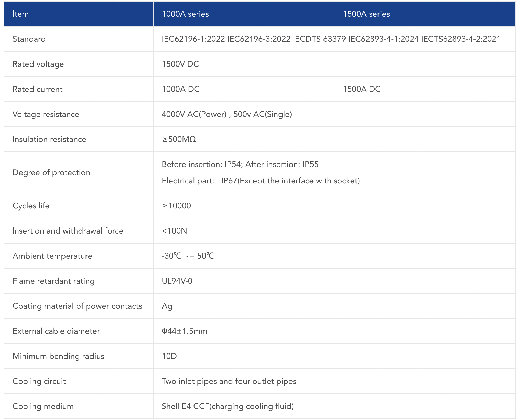Click the 4000V AC voltage resistance value
Image resolution: width=518 pixels, height=420 pixels.
[227, 114]
